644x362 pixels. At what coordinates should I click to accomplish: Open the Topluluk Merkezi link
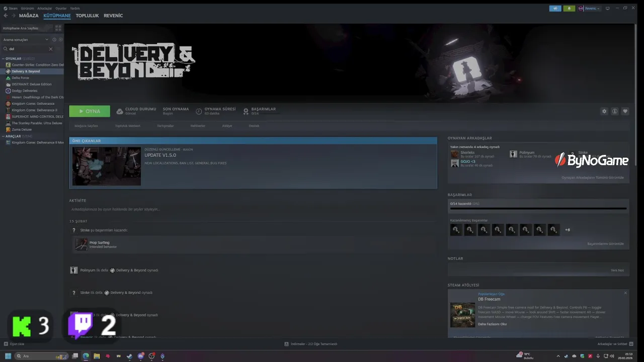point(127,126)
